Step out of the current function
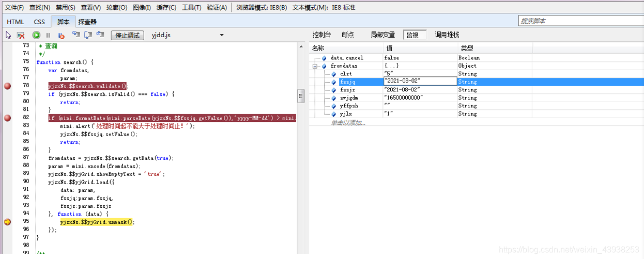The width and height of the screenshot is (644, 259). pos(100,35)
